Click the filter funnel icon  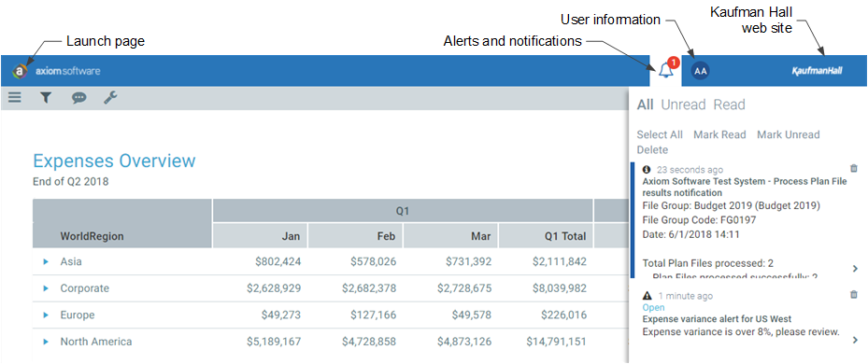[x=46, y=98]
